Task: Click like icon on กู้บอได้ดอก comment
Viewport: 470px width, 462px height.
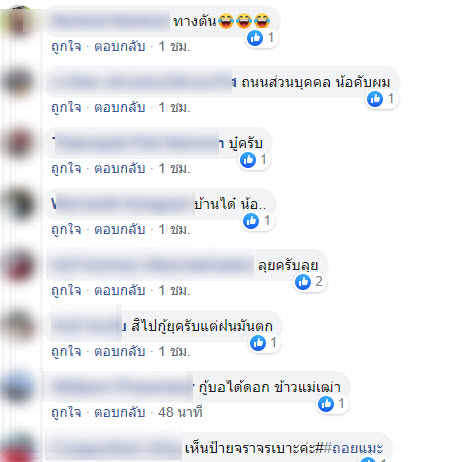Action: click(x=326, y=404)
